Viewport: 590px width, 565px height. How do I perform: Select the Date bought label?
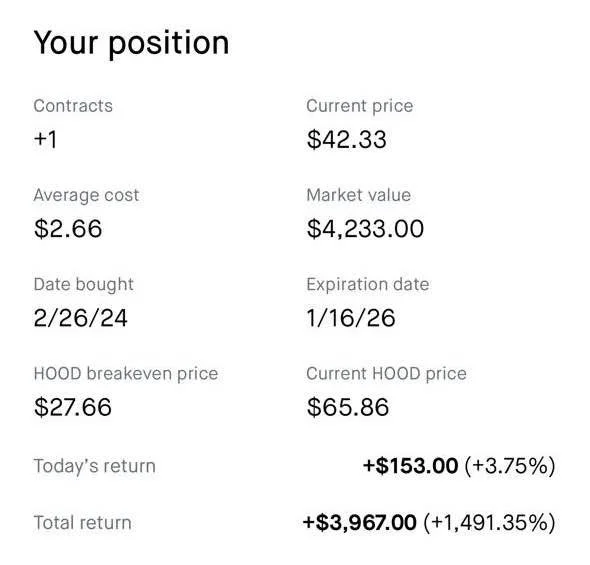click(84, 285)
